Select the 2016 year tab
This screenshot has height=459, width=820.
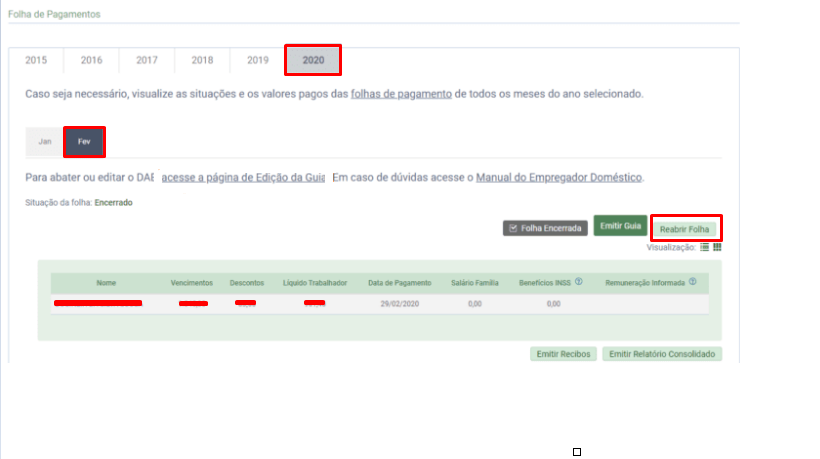point(92,60)
